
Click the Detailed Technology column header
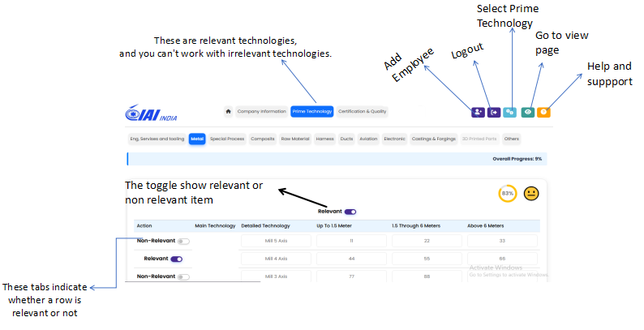[x=265, y=225]
